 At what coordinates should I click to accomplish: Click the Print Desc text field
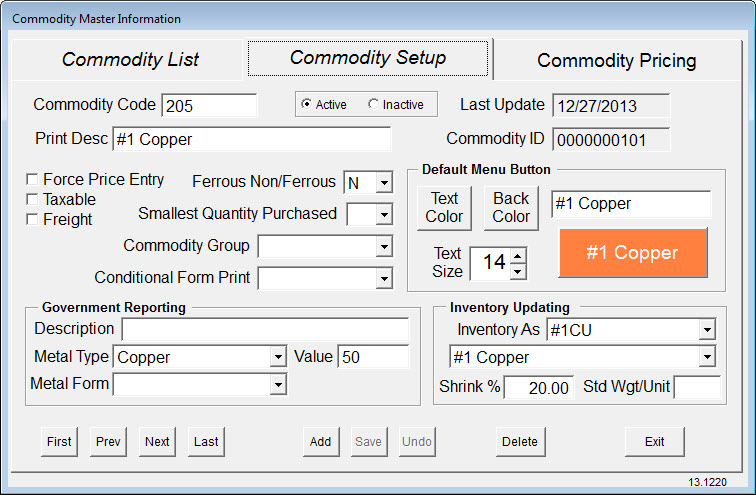(x=252, y=139)
